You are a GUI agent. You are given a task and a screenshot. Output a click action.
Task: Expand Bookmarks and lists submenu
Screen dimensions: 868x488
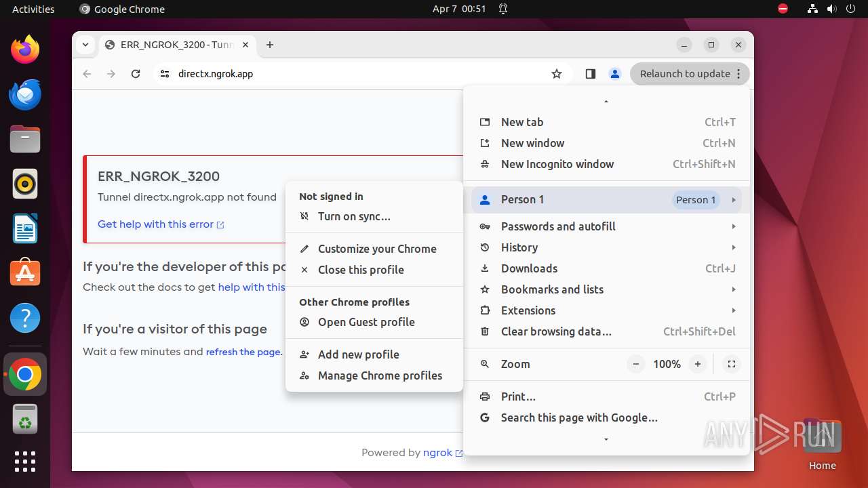point(607,289)
